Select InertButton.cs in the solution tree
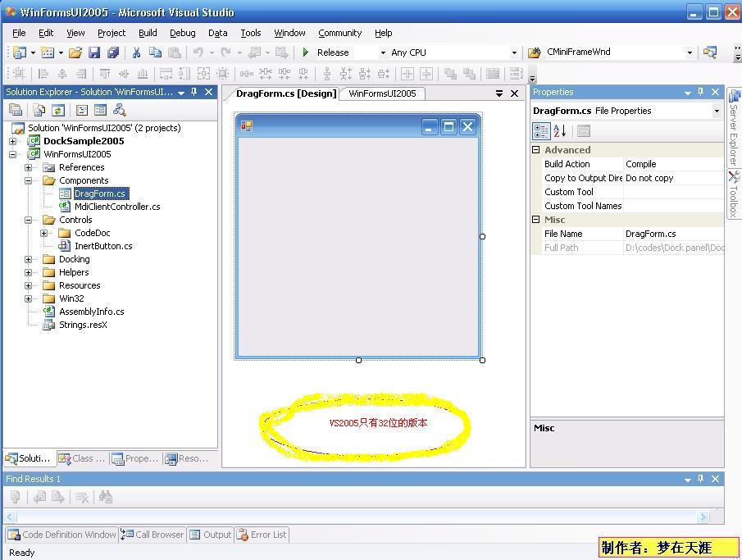 (x=103, y=246)
